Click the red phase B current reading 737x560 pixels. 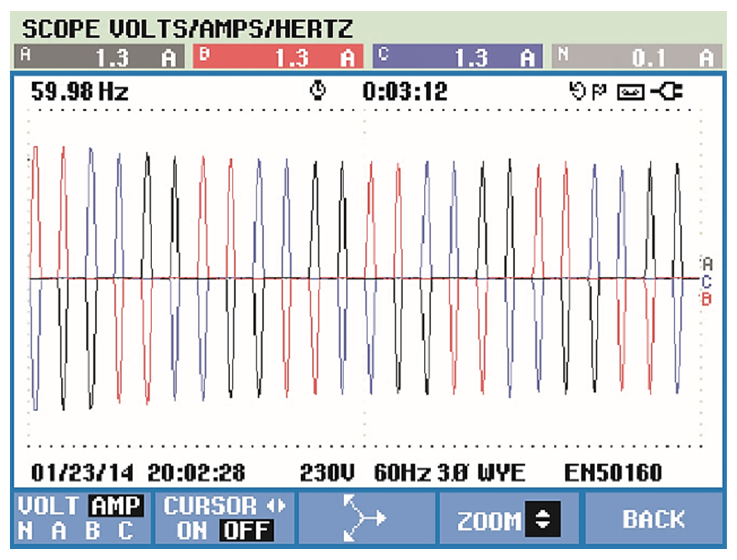(x=278, y=57)
